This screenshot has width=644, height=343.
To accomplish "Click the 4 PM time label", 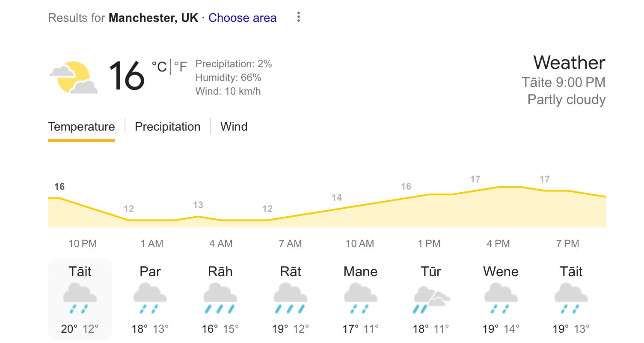I will tap(498, 244).
